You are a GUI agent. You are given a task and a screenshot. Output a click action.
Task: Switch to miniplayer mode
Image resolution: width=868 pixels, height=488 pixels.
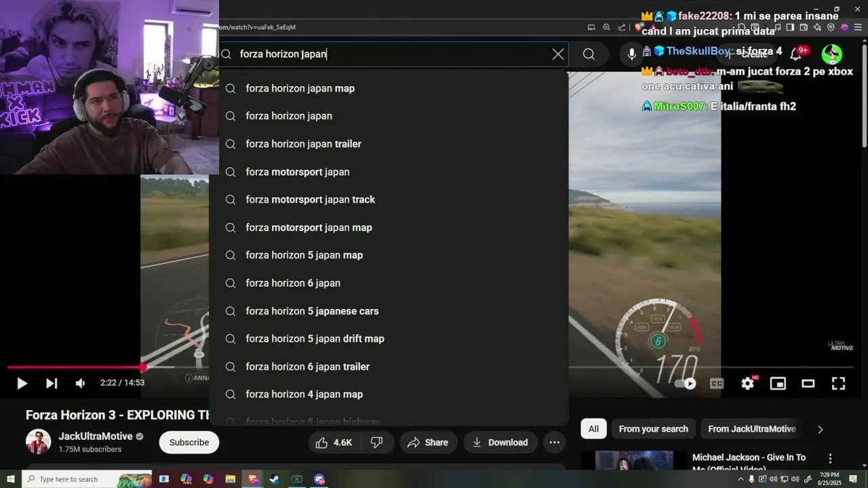(x=778, y=384)
